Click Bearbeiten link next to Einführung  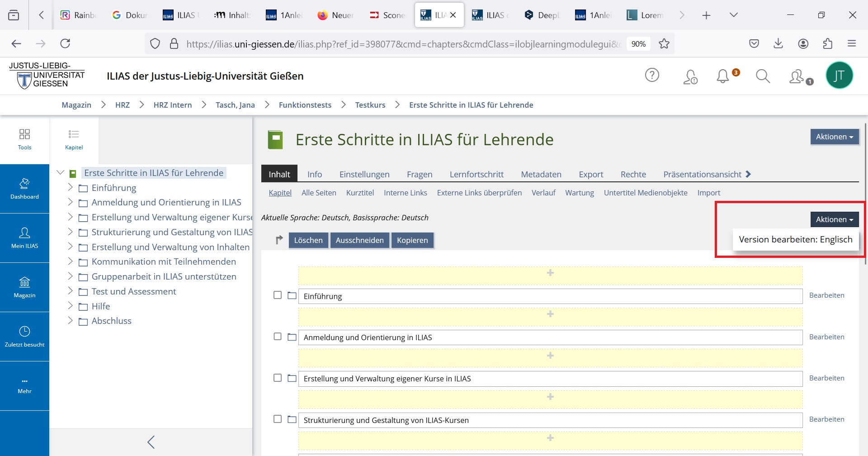pyautogui.click(x=826, y=295)
